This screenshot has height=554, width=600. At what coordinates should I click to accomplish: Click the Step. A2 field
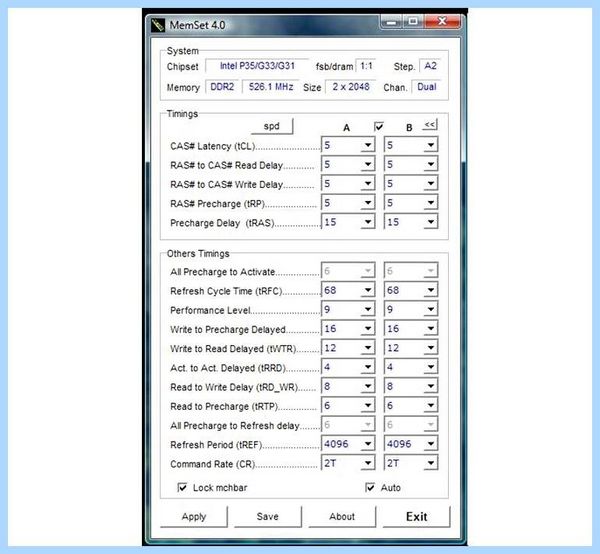click(430, 66)
